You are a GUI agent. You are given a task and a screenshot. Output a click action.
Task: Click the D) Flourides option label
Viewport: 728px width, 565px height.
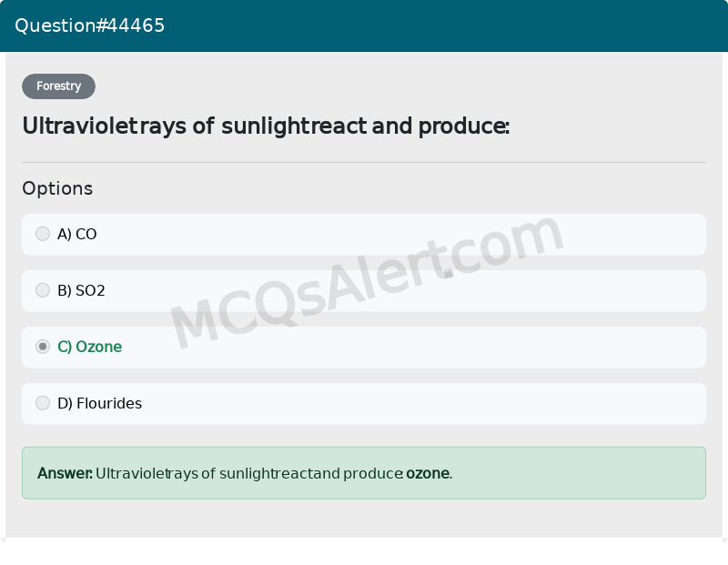point(100,403)
